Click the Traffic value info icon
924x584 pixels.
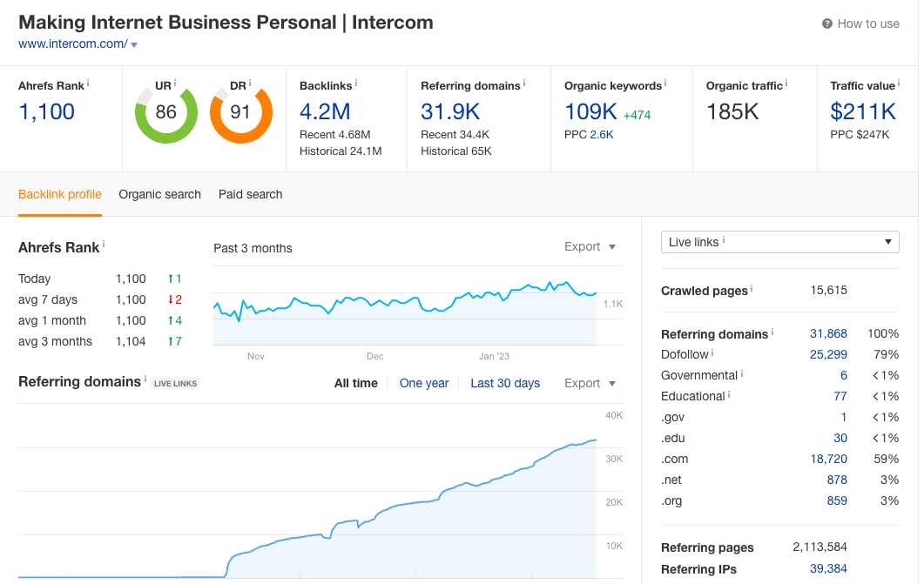click(899, 84)
